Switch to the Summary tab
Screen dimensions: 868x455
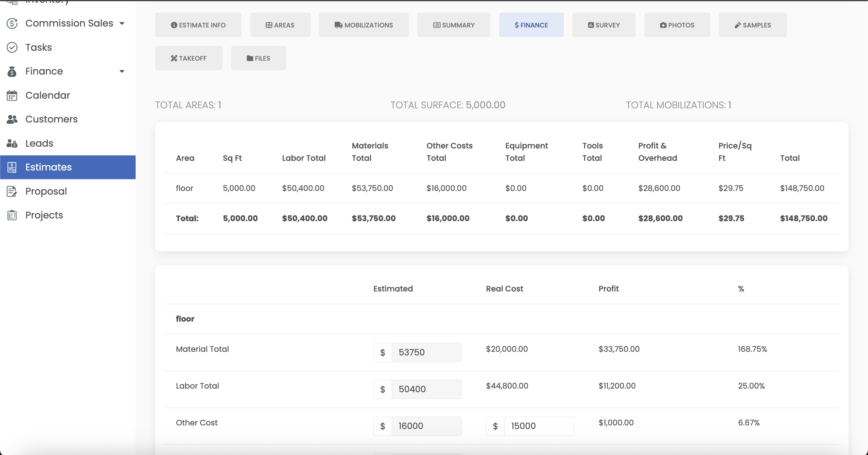coord(454,25)
